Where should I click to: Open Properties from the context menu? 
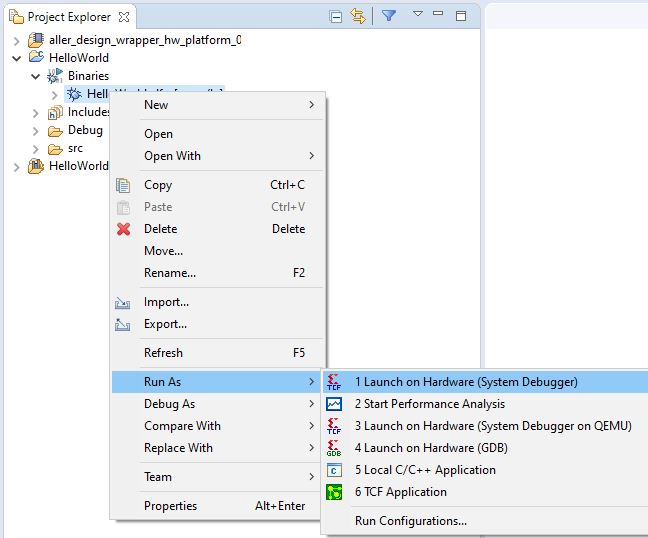click(x=170, y=506)
